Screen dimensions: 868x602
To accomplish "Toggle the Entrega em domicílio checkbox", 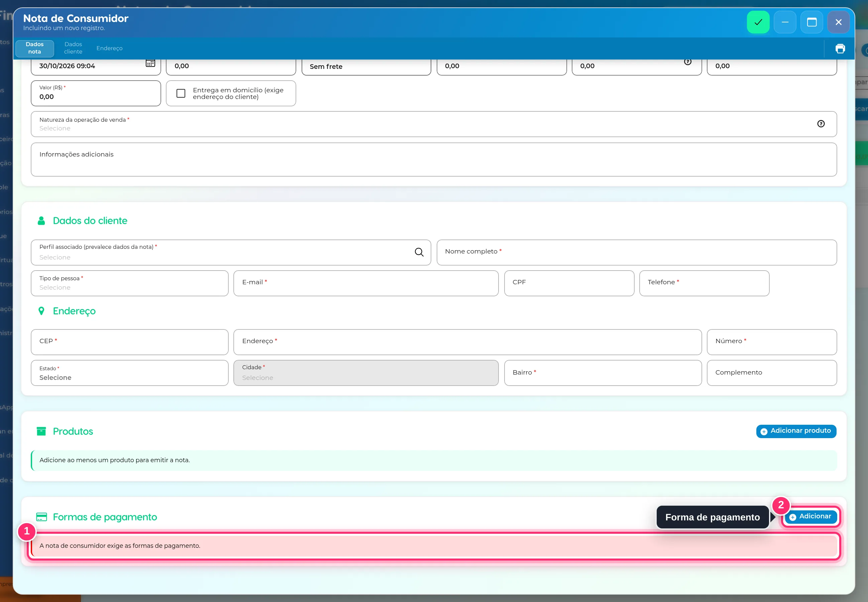I will [x=181, y=93].
